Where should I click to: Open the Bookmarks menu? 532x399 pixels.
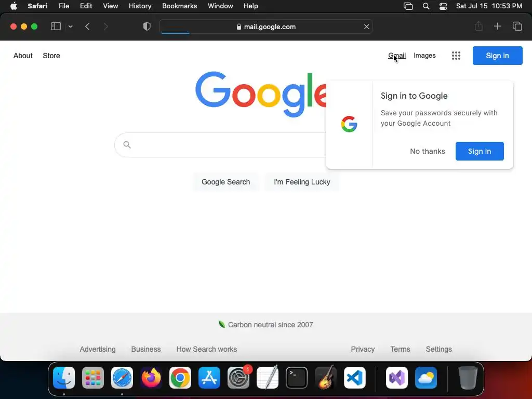click(179, 6)
